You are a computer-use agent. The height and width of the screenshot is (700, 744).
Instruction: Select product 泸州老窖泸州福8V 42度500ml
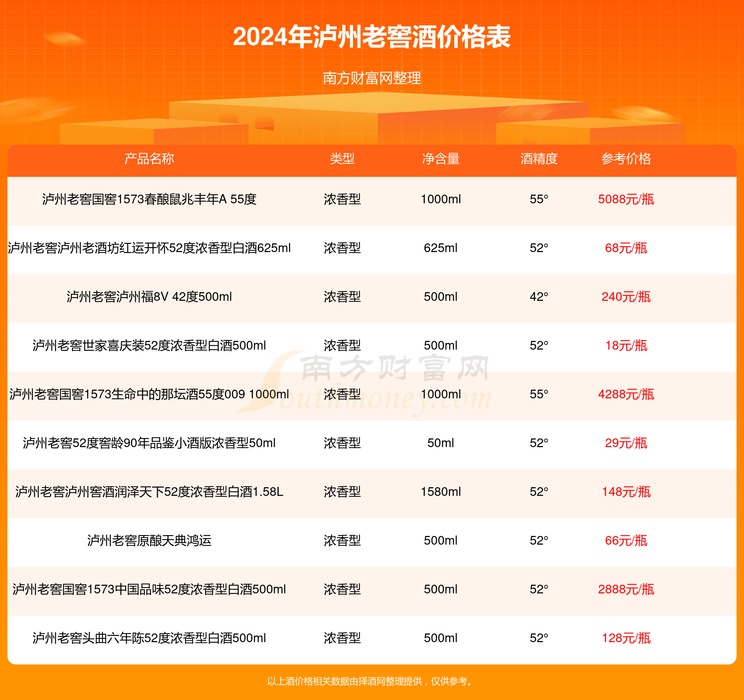point(149,297)
